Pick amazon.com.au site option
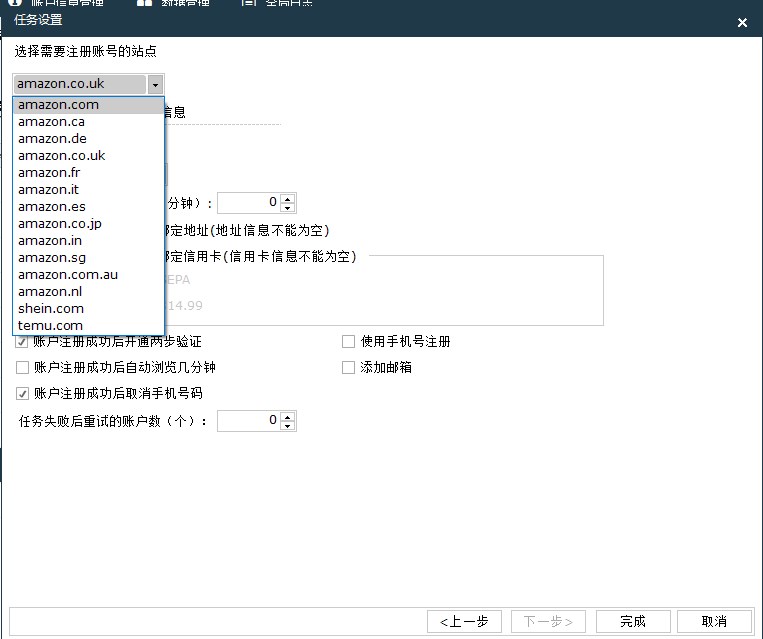 click(x=88, y=275)
